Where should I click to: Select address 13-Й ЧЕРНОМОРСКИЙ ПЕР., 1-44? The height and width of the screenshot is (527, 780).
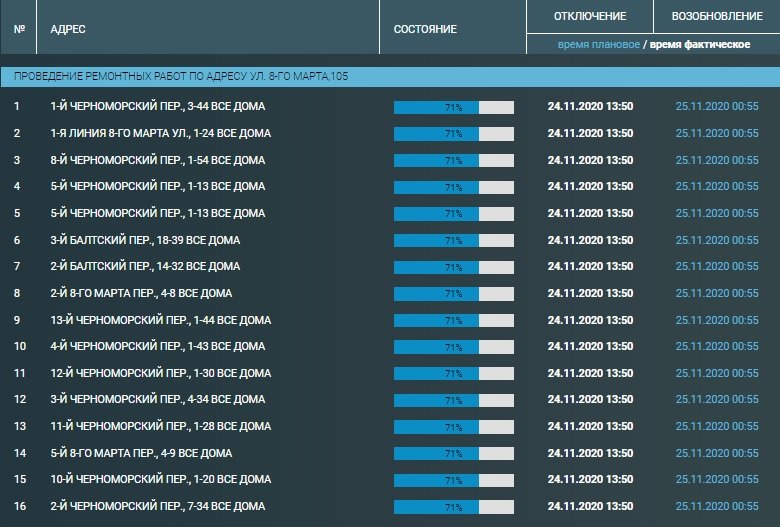161,320
